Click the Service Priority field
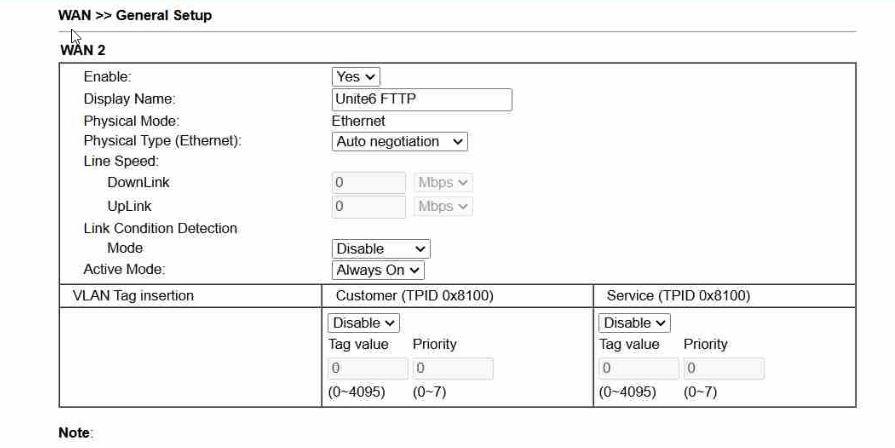The height and width of the screenshot is (448, 895). point(723,368)
